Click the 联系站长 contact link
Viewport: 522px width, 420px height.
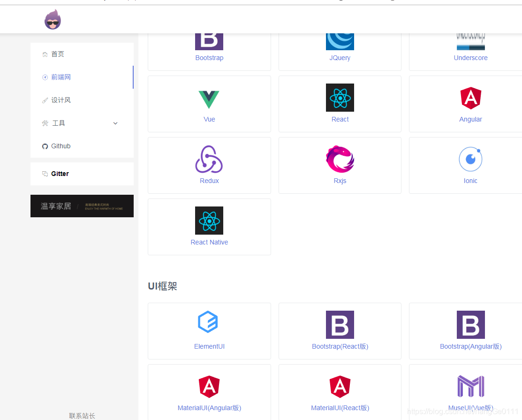(x=82, y=416)
